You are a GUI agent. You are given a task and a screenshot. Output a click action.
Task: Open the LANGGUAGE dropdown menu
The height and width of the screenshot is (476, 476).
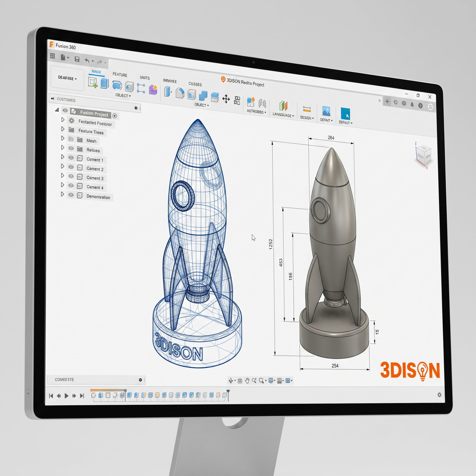[283, 115]
